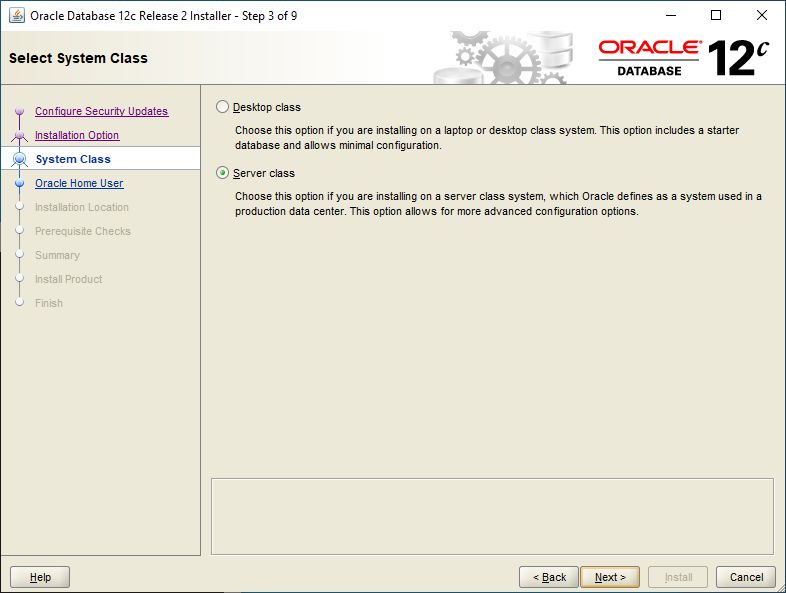Click the Help button

pyautogui.click(x=40, y=577)
